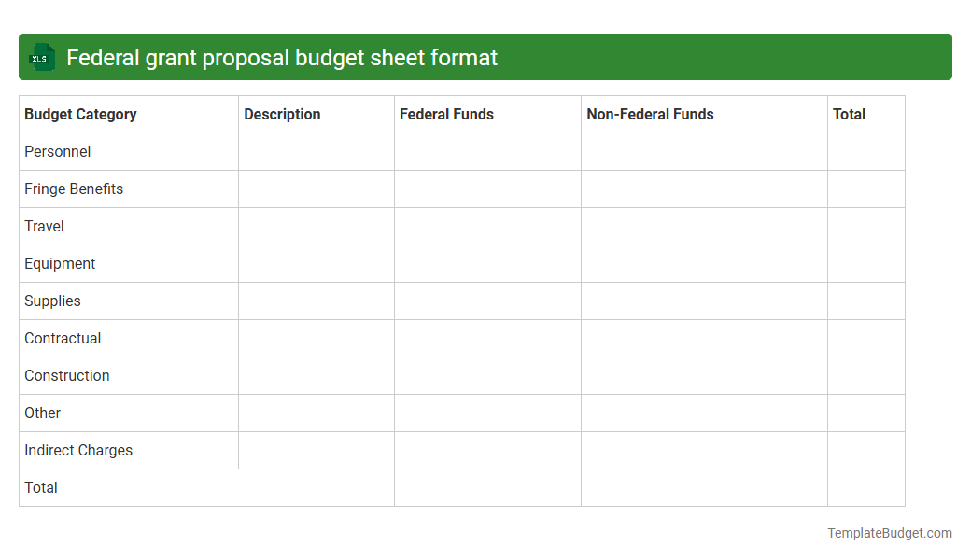Click the 'Description' column header

click(x=282, y=114)
